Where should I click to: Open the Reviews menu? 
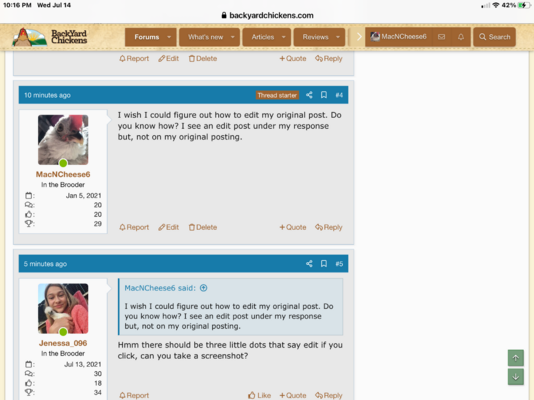tap(315, 37)
